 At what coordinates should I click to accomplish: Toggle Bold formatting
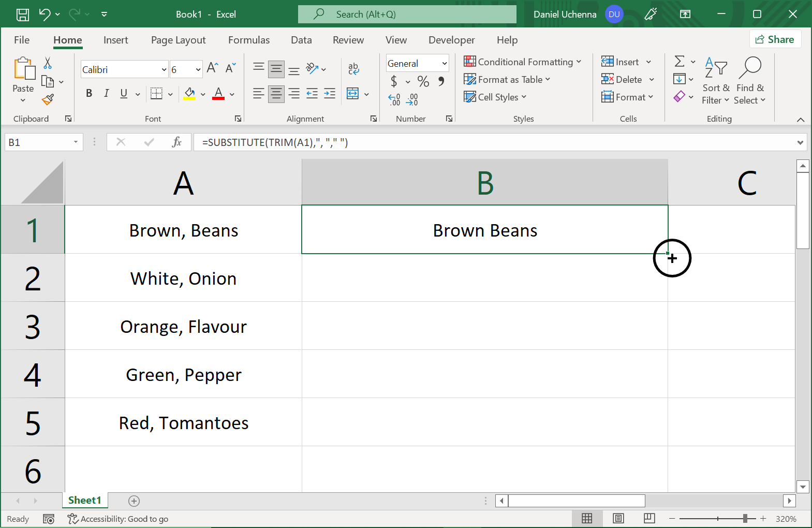[89, 93]
